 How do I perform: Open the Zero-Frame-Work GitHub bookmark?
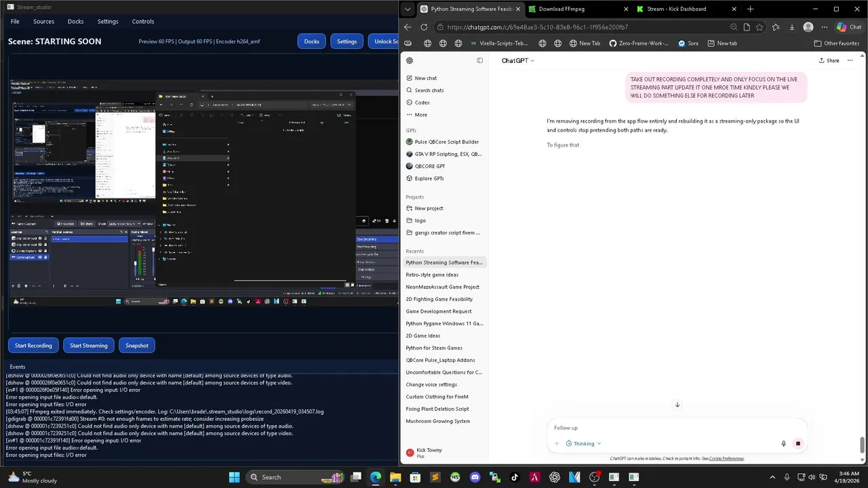pos(639,43)
